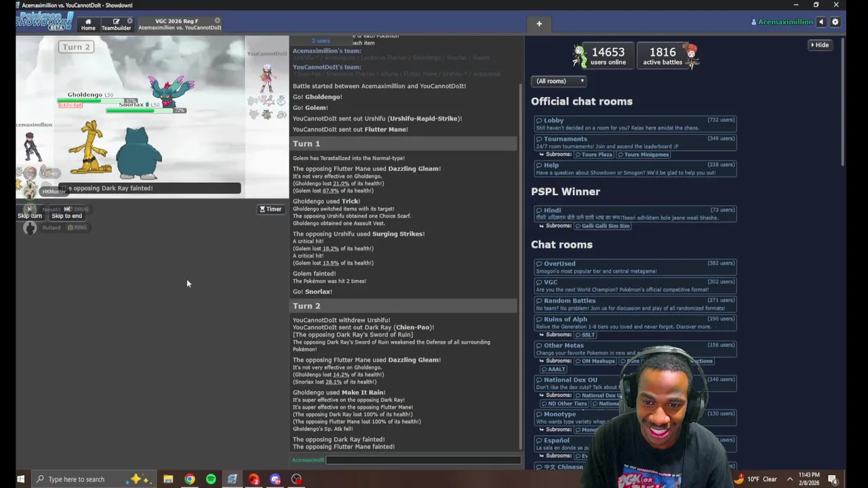Viewport: 868px width, 488px height.
Task: Add a new room with plus tab
Action: pos(539,24)
